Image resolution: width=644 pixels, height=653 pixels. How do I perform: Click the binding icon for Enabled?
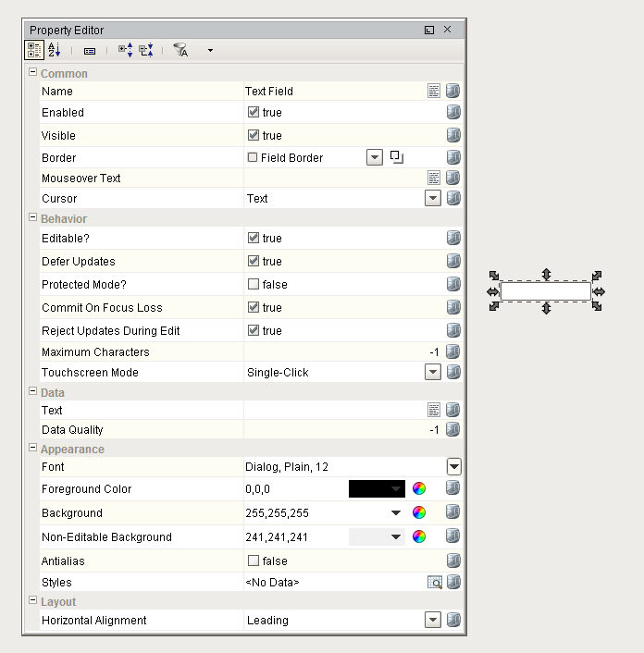coord(453,112)
